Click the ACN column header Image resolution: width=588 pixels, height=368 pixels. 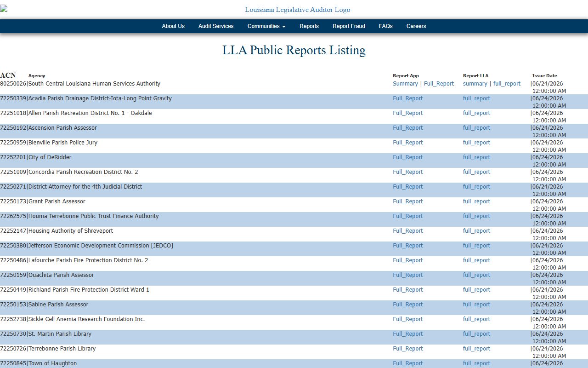pyautogui.click(x=8, y=75)
